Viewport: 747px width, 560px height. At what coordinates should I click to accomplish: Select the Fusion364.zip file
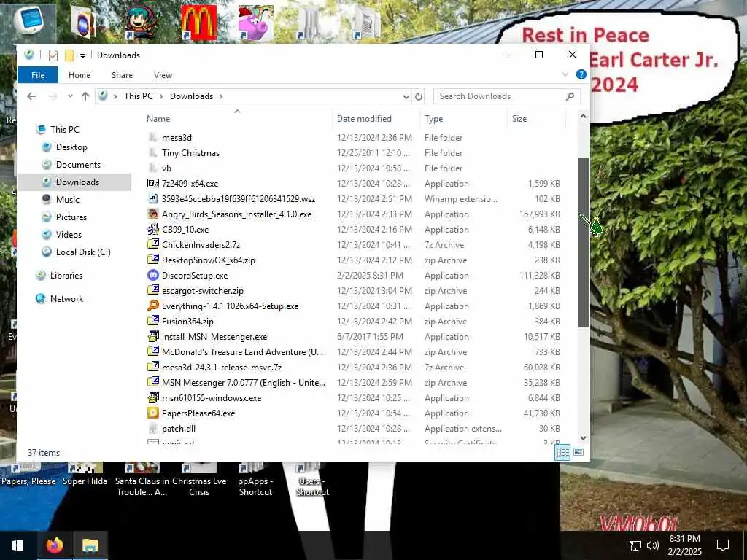click(187, 322)
